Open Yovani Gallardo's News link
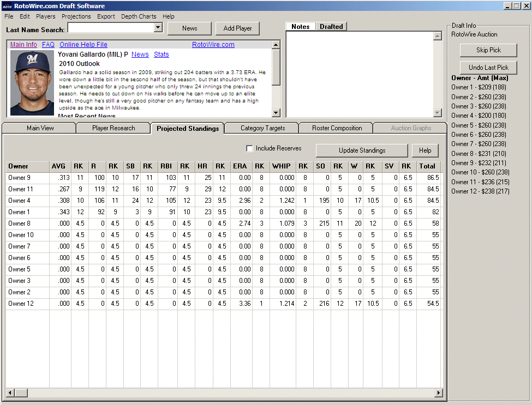 point(140,55)
